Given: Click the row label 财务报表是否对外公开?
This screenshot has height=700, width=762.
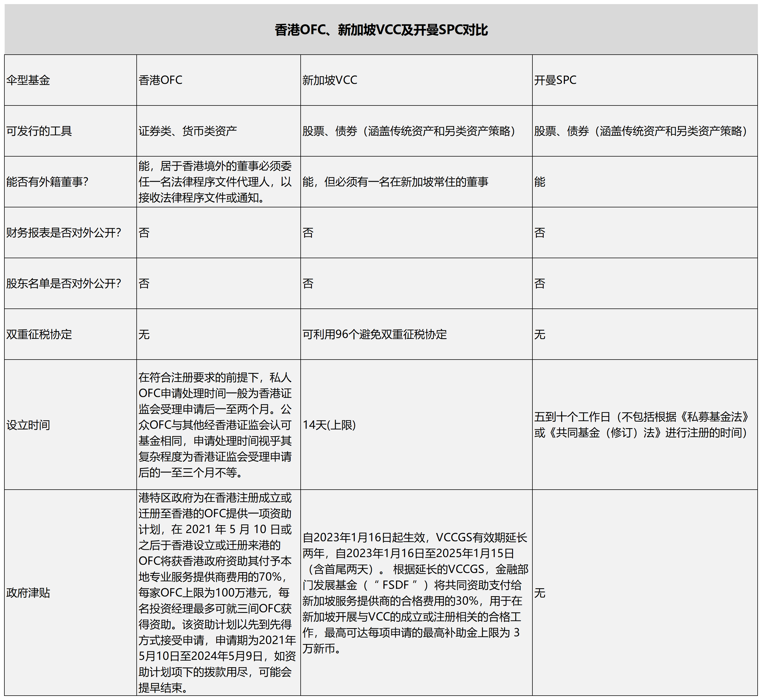Looking at the screenshot, I should point(71,233).
